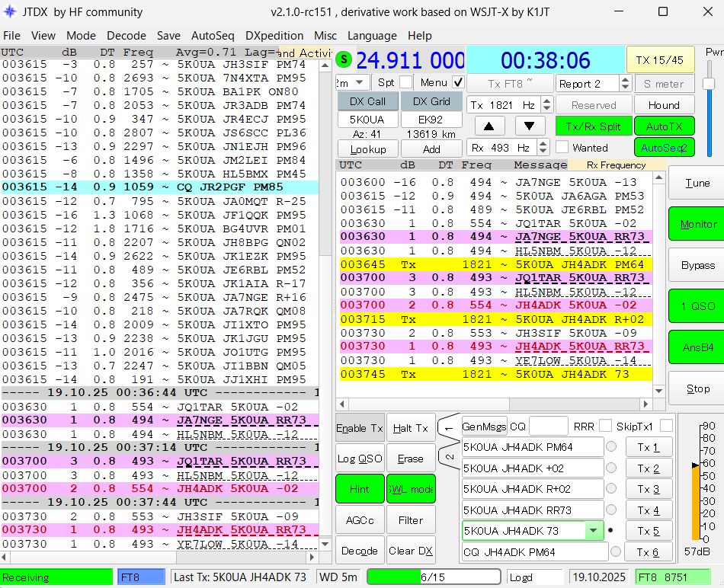Toggle the AutoTX button
Viewport: 724px width, 588px height.
[664, 126]
